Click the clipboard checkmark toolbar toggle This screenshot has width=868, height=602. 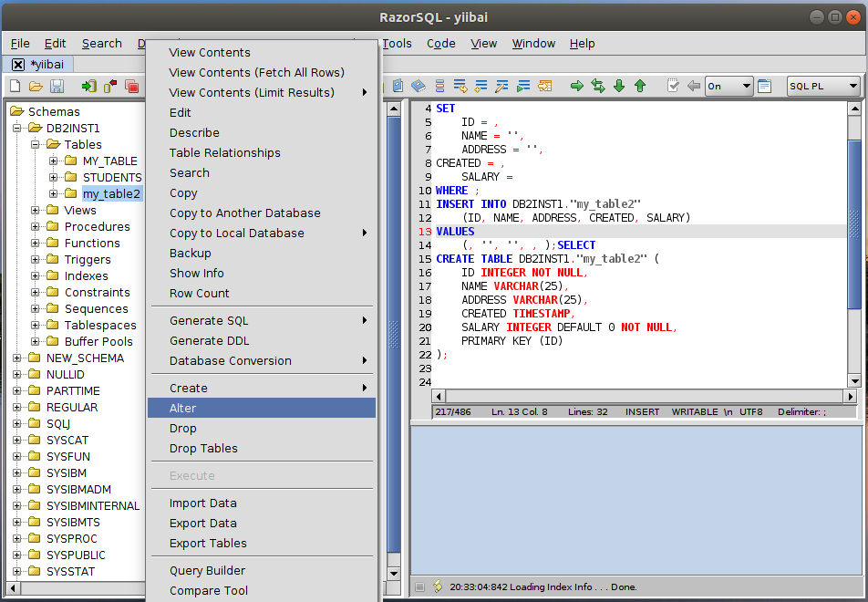[673, 86]
